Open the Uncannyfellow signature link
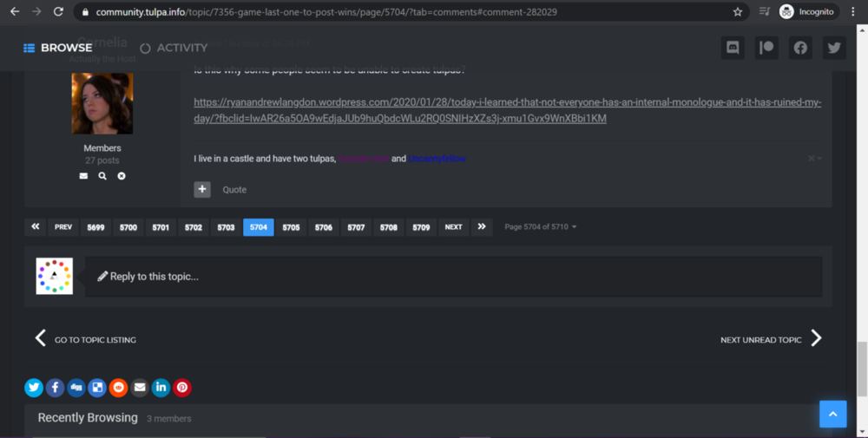This screenshot has height=438, width=868. pos(437,159)
